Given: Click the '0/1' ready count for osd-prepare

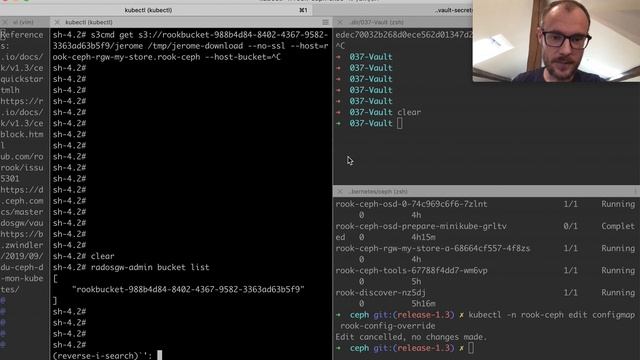Looking at the screenshot, I should 570,226.
